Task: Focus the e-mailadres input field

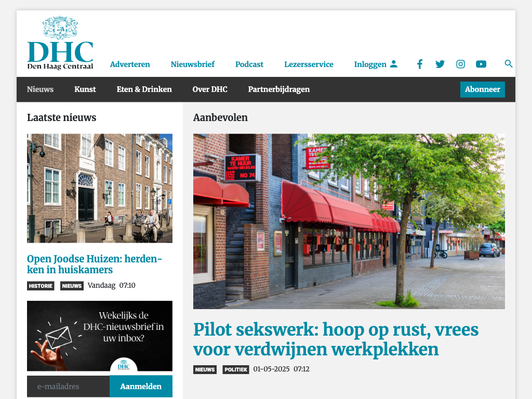Action: pyautogui.click(x=68, y=387)
